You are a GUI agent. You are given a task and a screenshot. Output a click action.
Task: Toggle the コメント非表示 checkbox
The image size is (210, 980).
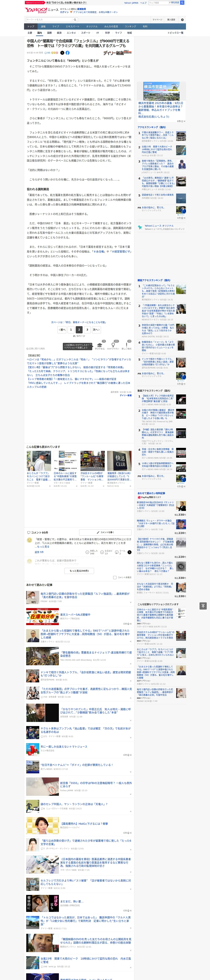(x=115, y=578)
